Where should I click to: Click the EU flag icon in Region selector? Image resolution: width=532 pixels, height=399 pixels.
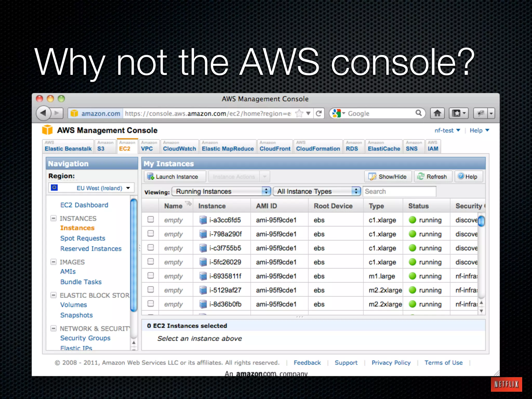pos(54,188)
